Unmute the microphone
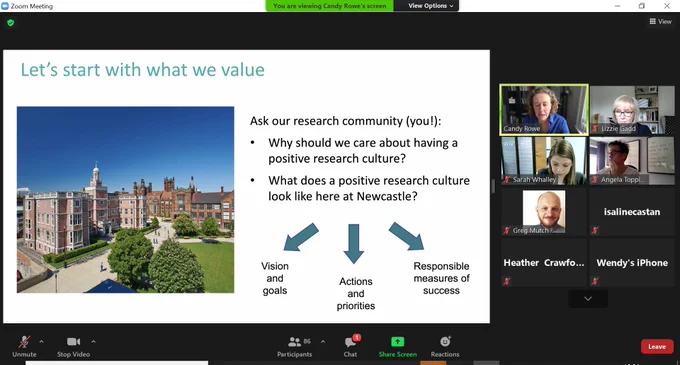 pos(24,346)
